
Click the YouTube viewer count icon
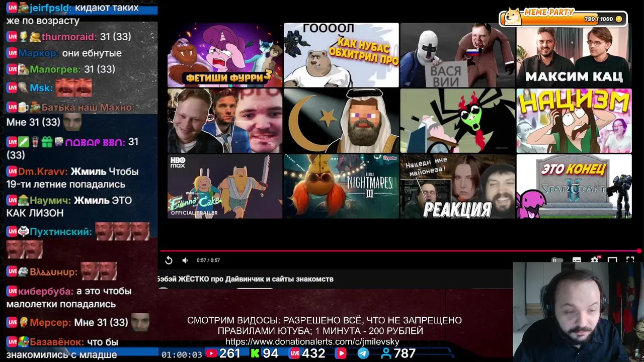coord(211,354)
